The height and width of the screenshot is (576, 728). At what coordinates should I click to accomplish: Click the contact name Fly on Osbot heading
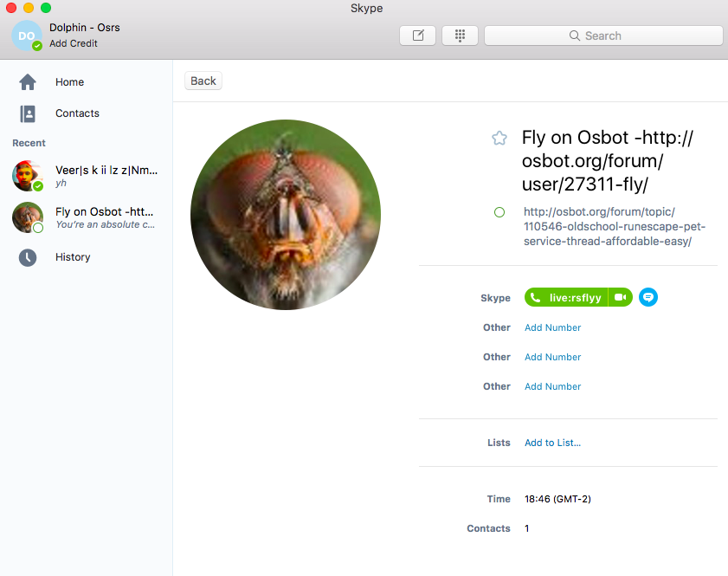pyautogui.click(x=608, y=161)
